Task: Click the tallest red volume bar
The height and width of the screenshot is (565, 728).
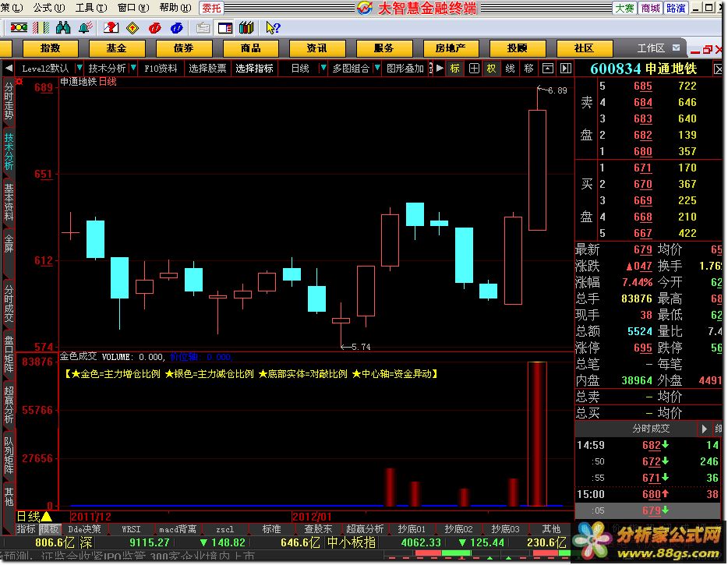Action: tap(537, 433)
